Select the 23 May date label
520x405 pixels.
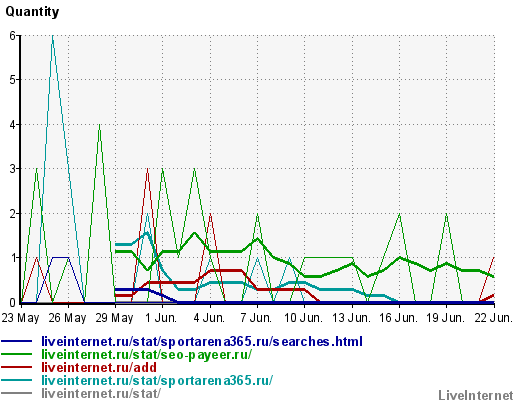(x=20, y=318)
